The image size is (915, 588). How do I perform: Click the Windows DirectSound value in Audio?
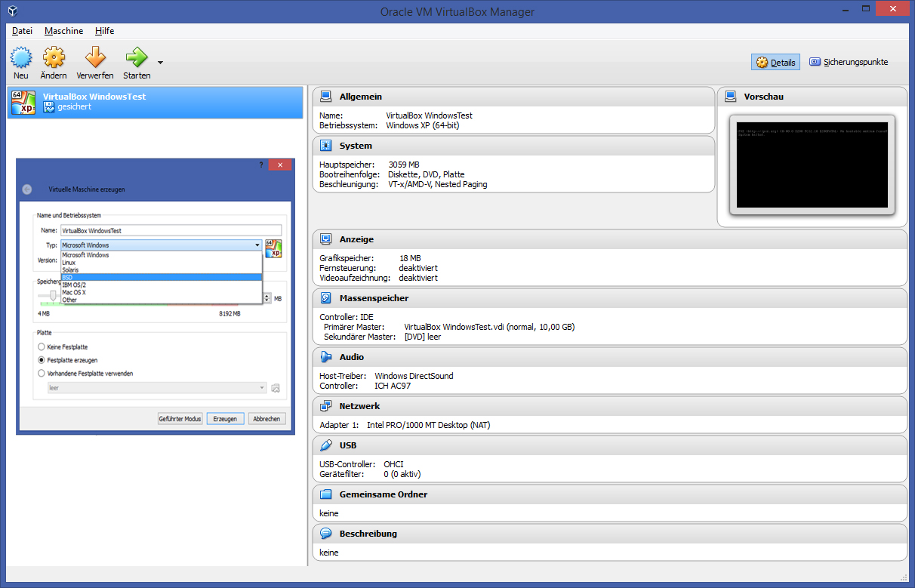point(414,376)
